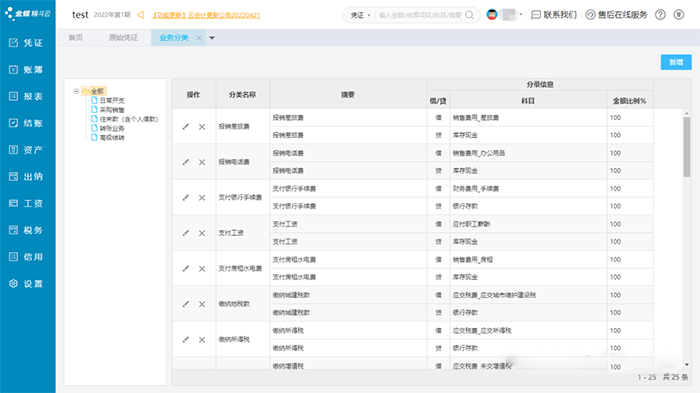Close the 业务分类 tab
The image size is (700, 393).
(x=199, y=38)
